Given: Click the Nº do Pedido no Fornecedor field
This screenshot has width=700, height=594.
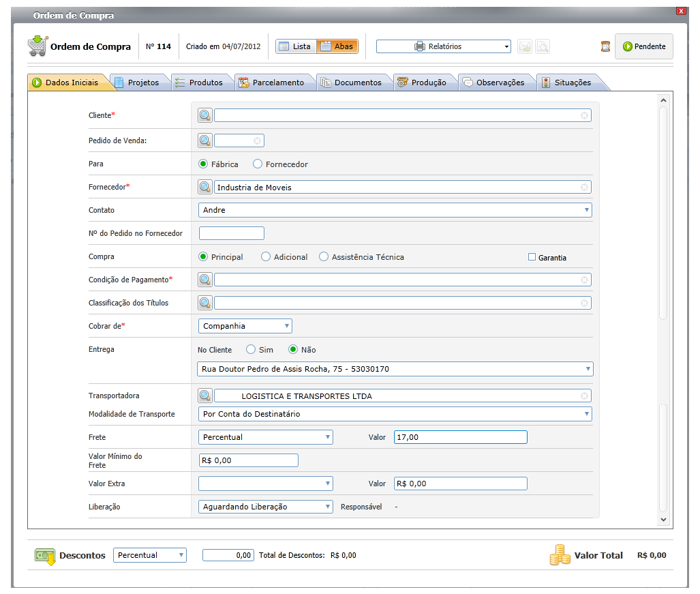Looking at the screenshot, I should (232, 233).
